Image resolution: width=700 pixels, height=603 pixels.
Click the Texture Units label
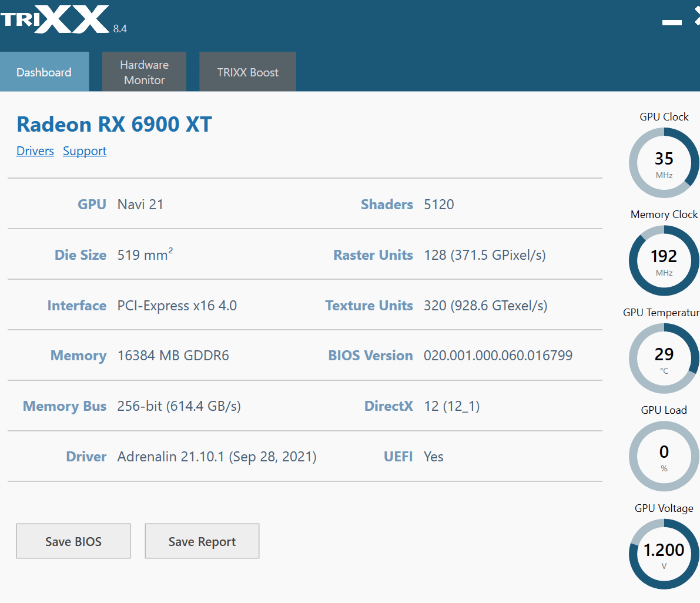click(369, 306)
